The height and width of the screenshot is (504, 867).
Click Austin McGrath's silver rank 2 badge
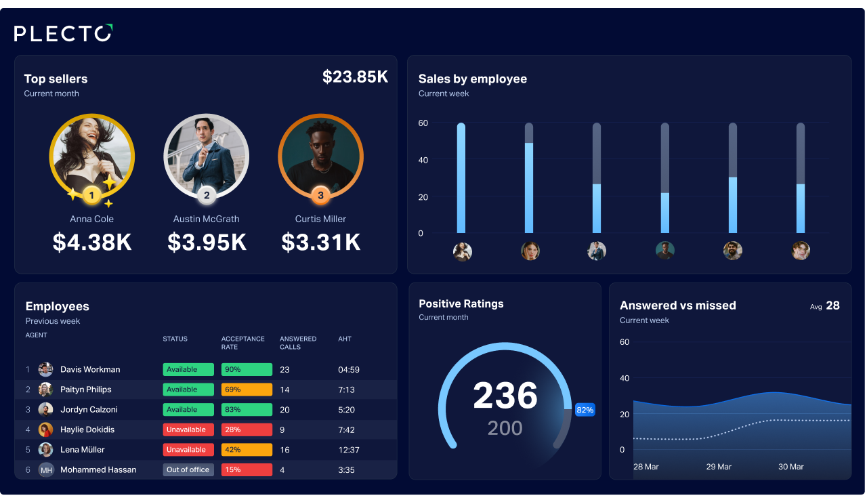(206, 196)
